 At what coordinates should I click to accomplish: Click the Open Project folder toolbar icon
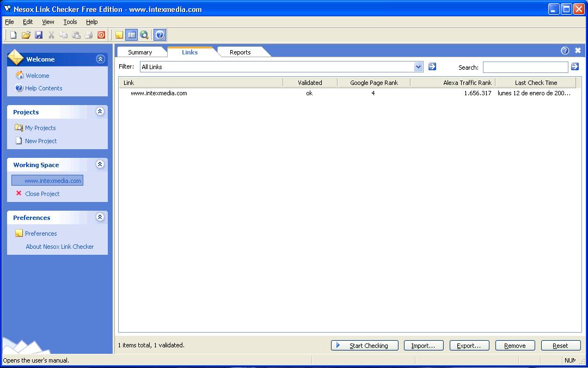(x=26, y=35)
